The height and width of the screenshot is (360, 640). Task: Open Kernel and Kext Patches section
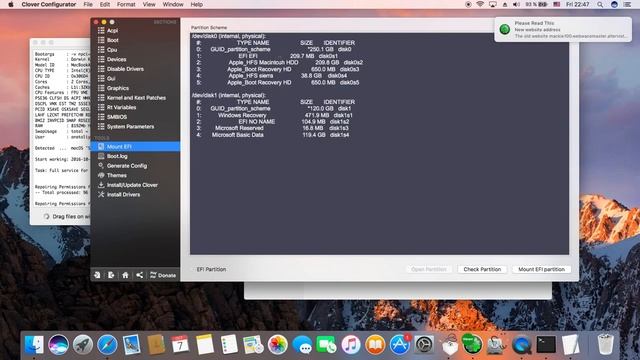click(135, 98)
